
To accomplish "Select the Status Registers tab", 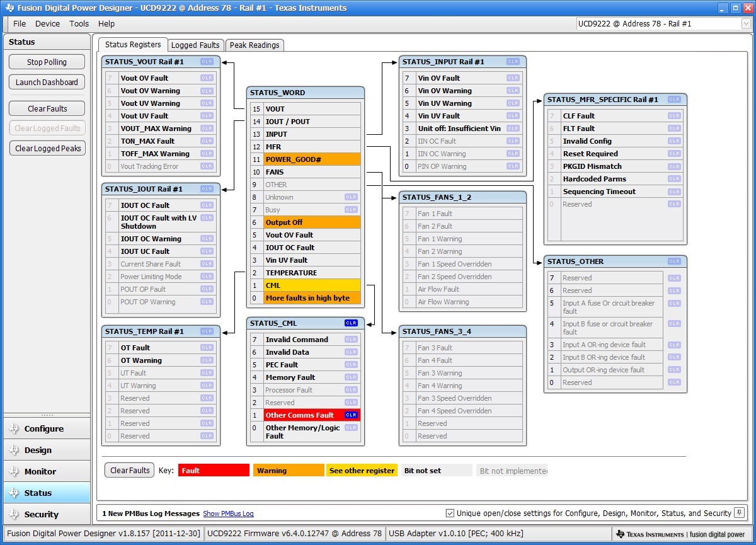I will [133, 44].
